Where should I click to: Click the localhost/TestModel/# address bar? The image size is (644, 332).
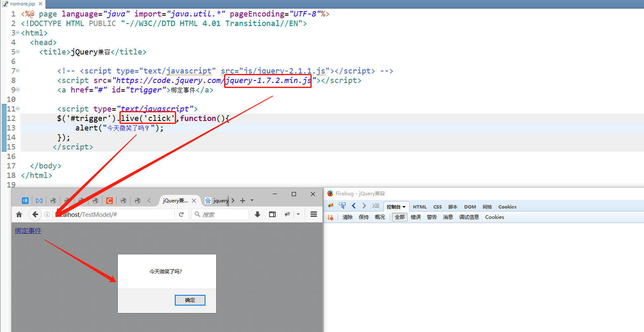click(114, 214)
